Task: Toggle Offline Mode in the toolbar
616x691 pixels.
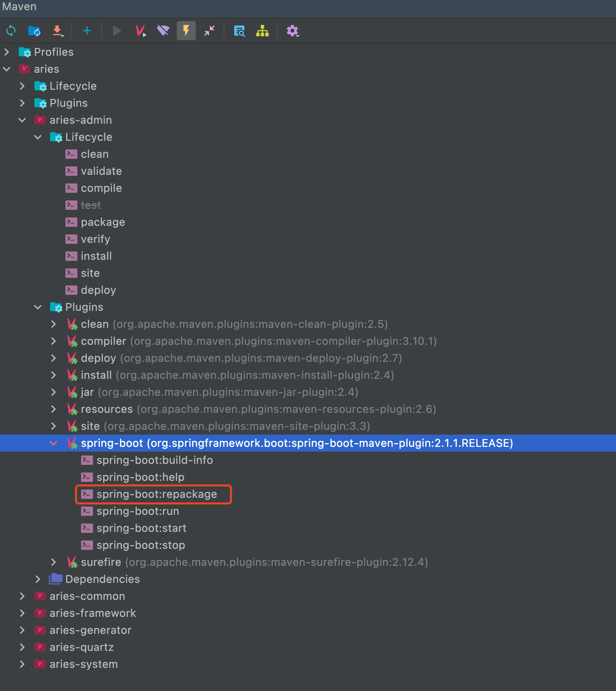Action: 163,31
